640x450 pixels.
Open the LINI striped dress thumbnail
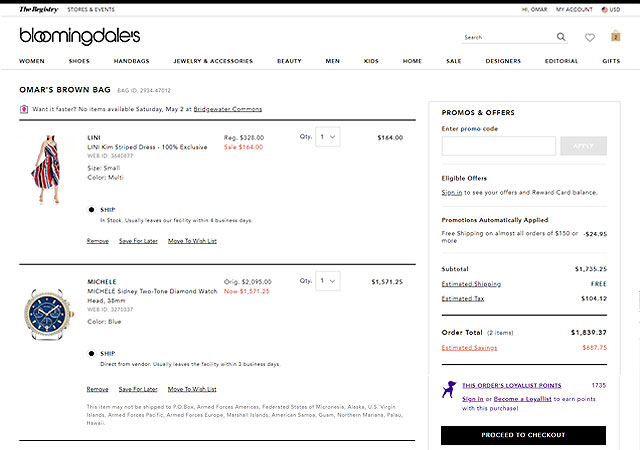tap(47, 169)
